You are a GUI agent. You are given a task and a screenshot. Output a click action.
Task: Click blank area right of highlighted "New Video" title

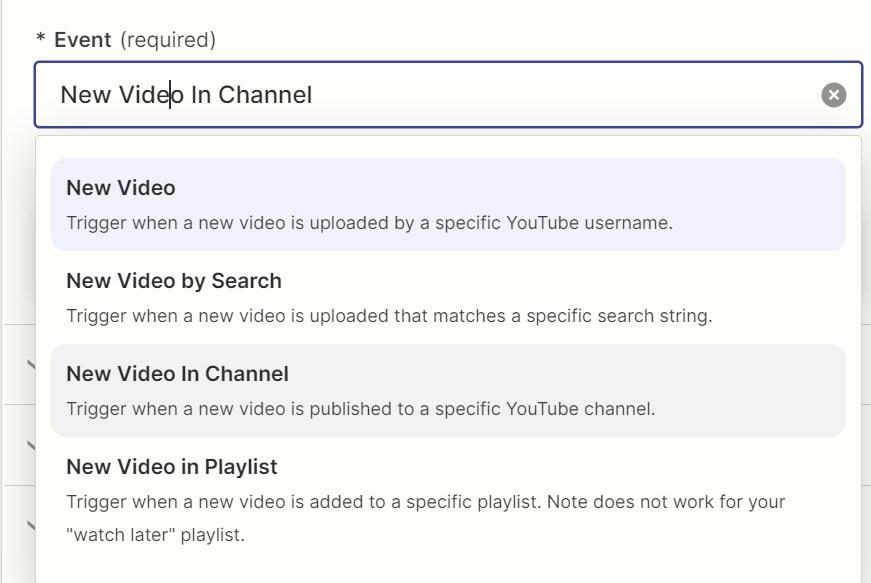(x=500, y=188)
